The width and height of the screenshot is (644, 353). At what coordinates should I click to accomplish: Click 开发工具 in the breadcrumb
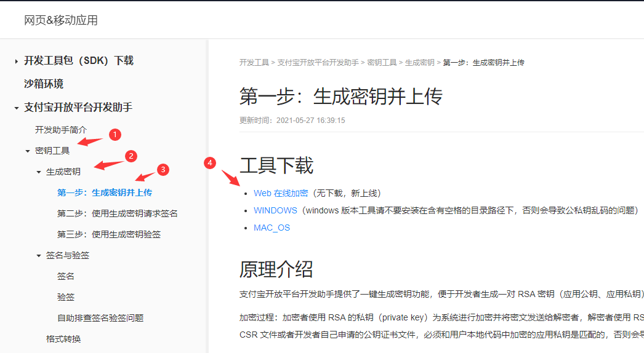click(x=254, y=63)
